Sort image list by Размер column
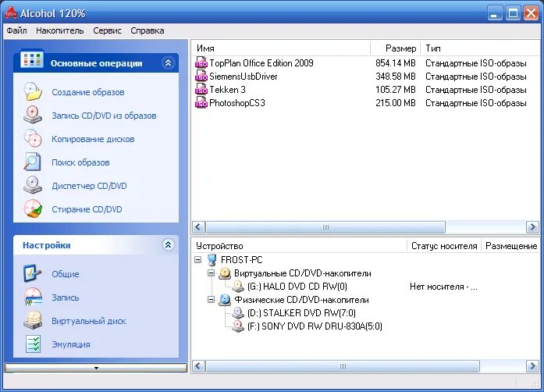This screenshot has width=544, height=392. [395, 48]
